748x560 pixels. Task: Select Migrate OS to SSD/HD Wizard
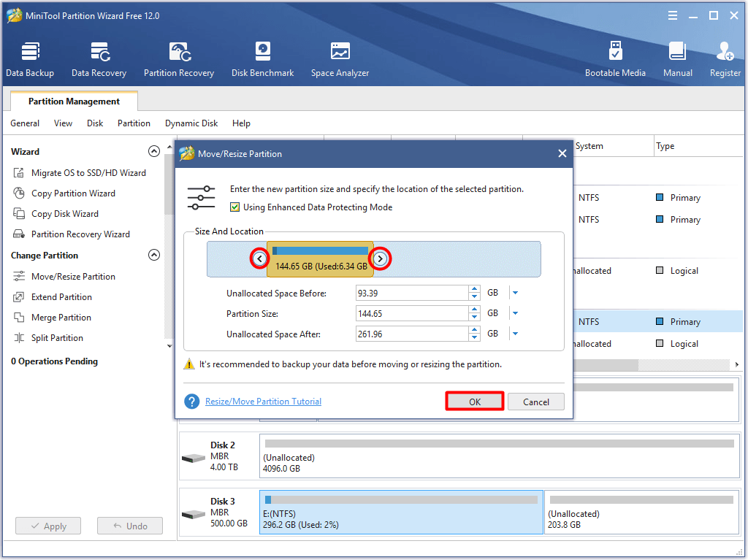click(x=88, y=173)
